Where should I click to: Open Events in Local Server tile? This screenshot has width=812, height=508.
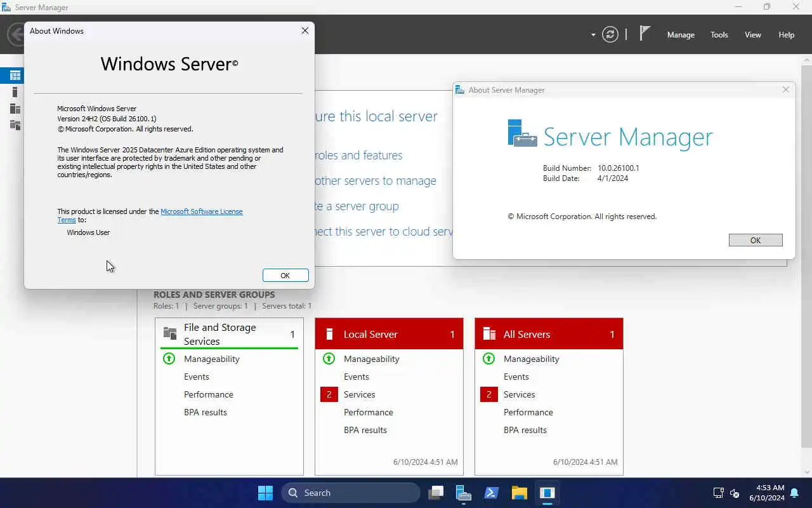pyautogui.click(x=357, y=377)
